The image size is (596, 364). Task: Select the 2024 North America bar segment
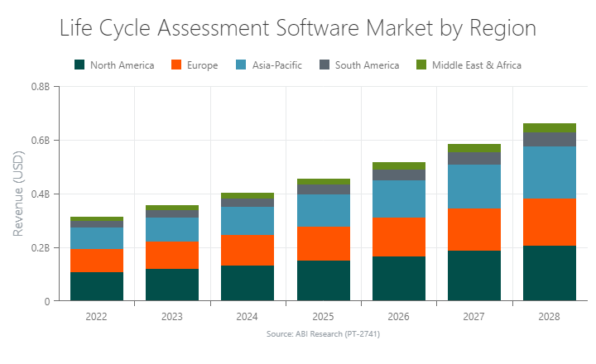point(248,283)
